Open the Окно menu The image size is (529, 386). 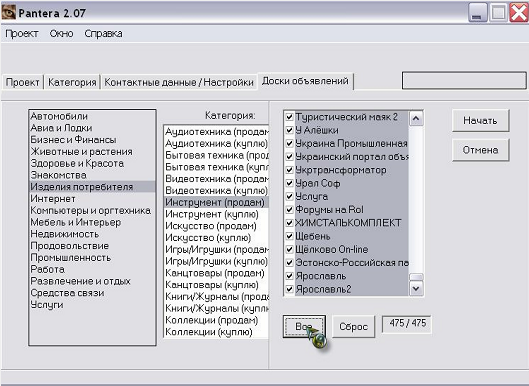(x=61, y=33)
